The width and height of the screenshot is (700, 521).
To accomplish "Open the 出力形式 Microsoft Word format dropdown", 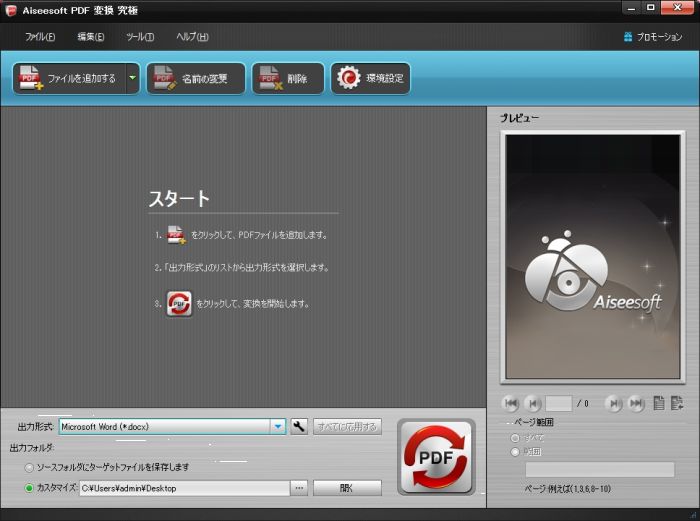I will click(x=278, y=427).
